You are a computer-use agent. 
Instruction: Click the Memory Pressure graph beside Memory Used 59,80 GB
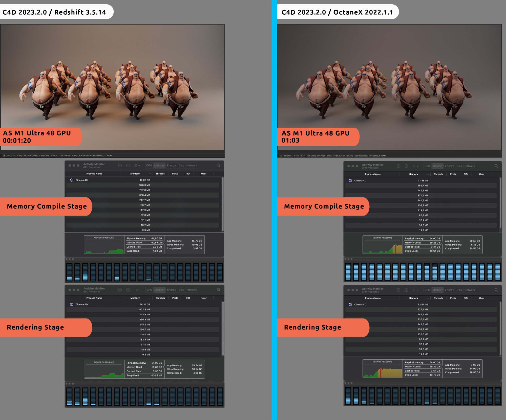[104, 369]
